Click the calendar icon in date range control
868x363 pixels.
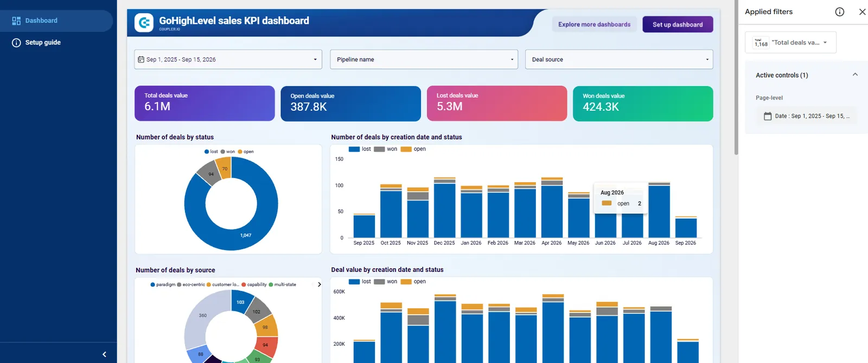coord(141,60)
